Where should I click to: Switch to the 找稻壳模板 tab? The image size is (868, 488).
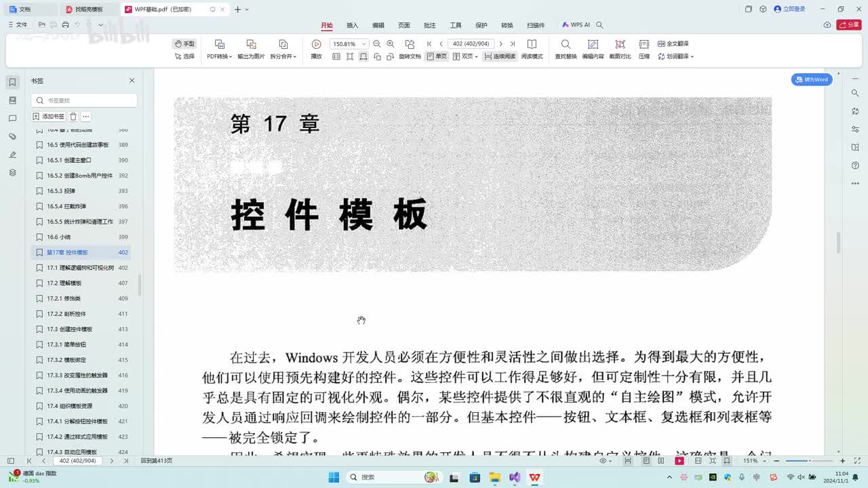[x=88, y=9]
